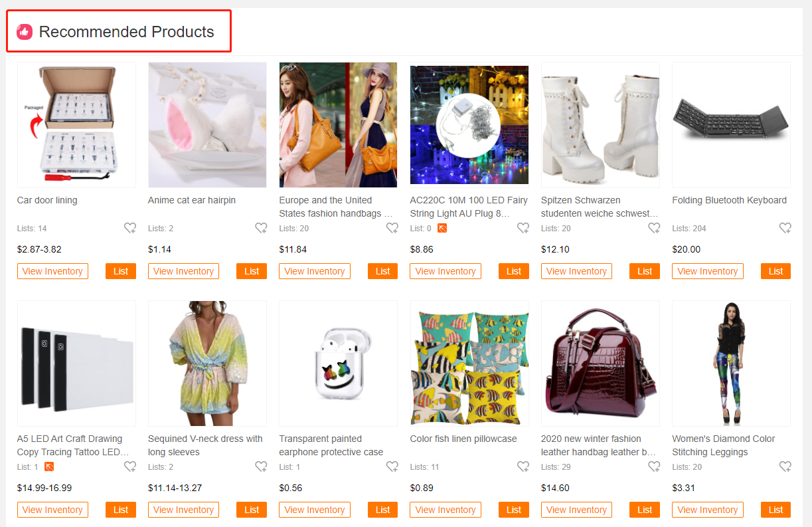View Inventory for Car door lining
This screenshot has height=527, width=812.
point(52,271)
